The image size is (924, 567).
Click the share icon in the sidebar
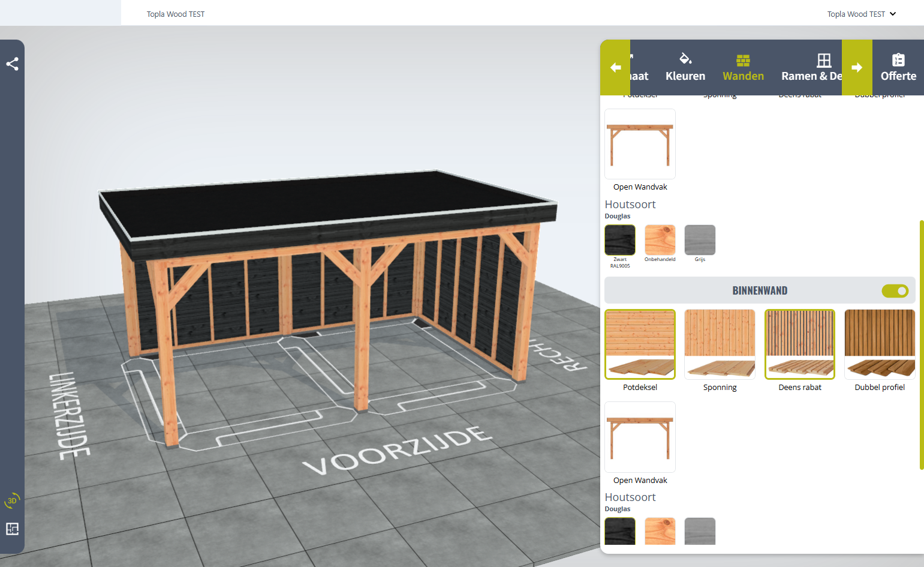click(12, 64)
